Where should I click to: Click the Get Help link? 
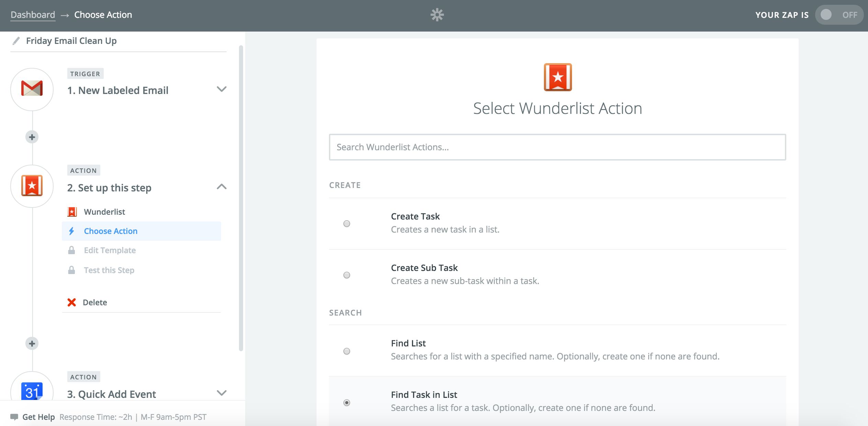pyautogui.click(x=38, y=417)
